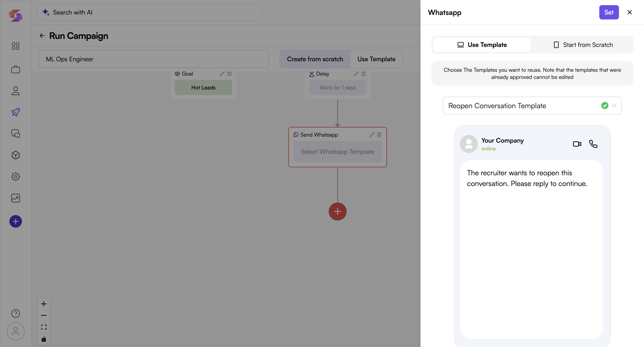Zoom out of the canvas
The image size is (644, 347).
pos(44,315)
